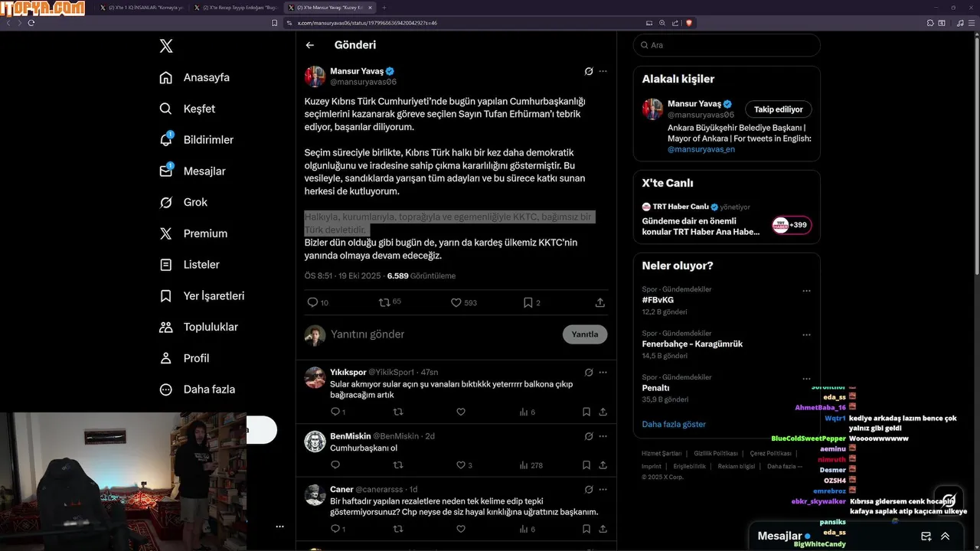This screenshot has width=980, height=551.
Task: Open options for Penaltı trend
Action: tap(806, 378)
